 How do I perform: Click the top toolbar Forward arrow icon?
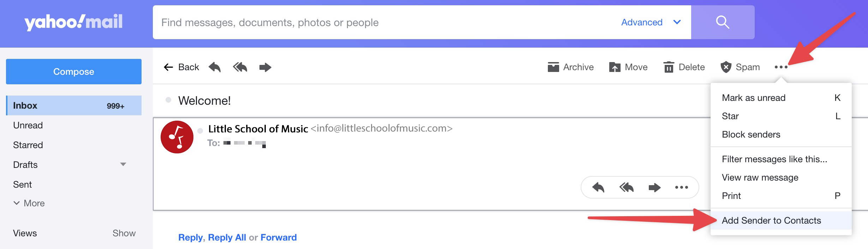tap(265, 67)
